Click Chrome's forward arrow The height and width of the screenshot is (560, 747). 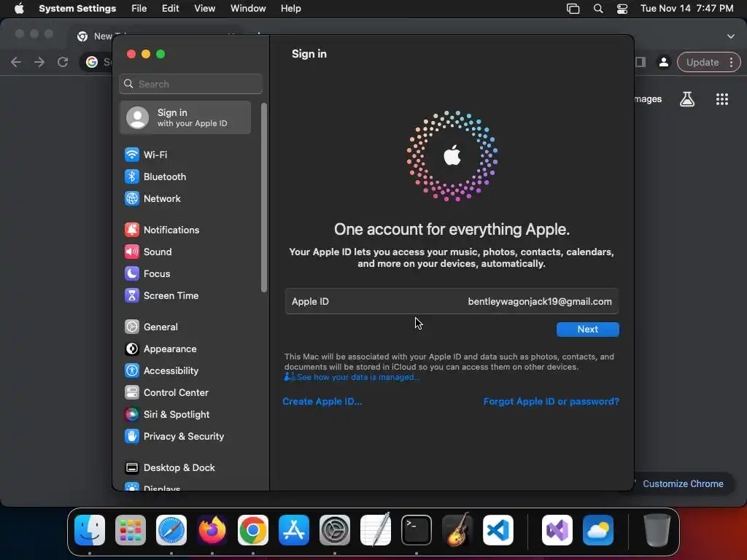39,62
